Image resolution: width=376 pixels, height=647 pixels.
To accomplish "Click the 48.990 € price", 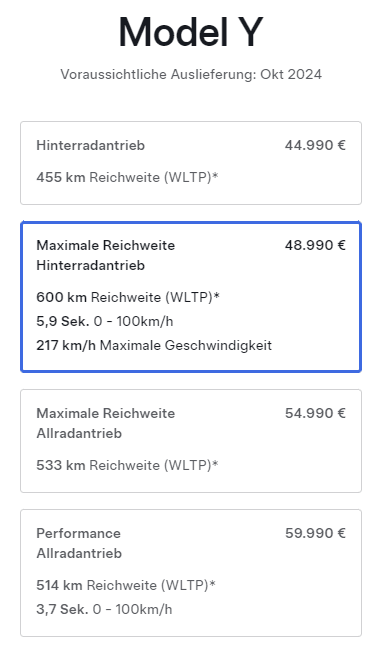I will [x=315, y=245].
